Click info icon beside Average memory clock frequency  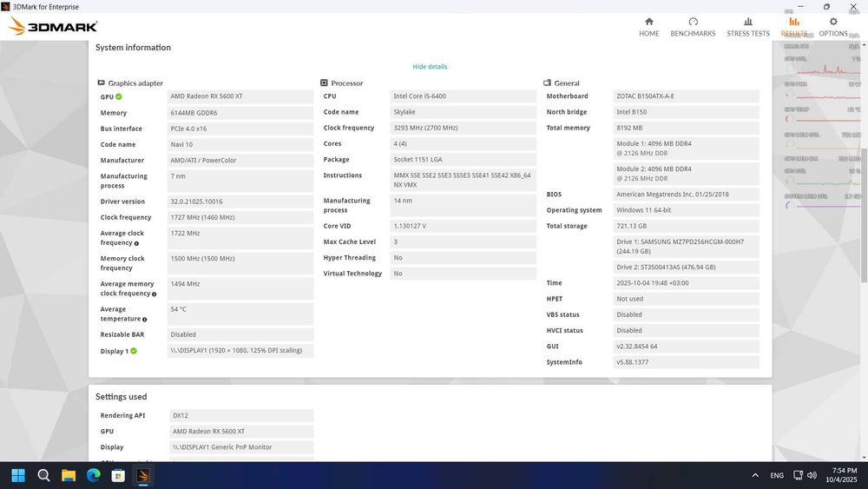click(x=155, y=294)
